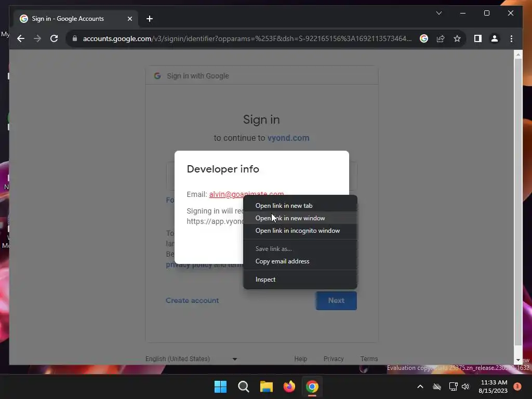Open the Terms link
The image size is (532, 399).
(369, 358)
